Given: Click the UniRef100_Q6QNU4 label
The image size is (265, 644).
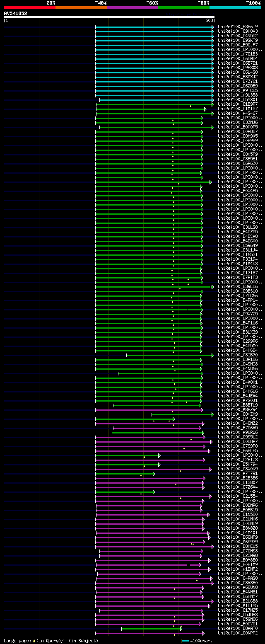Looking at the screenshot, I should (x=238, y=58).
